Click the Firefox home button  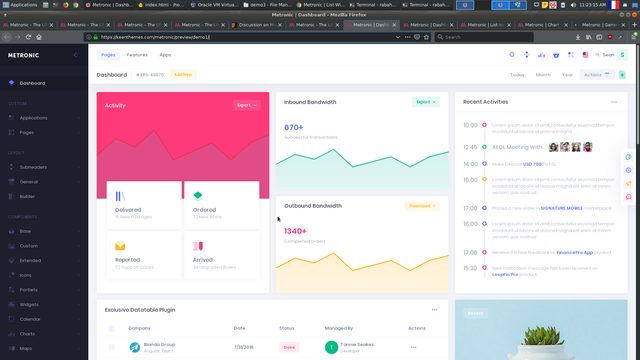click(x=39, y=37)
